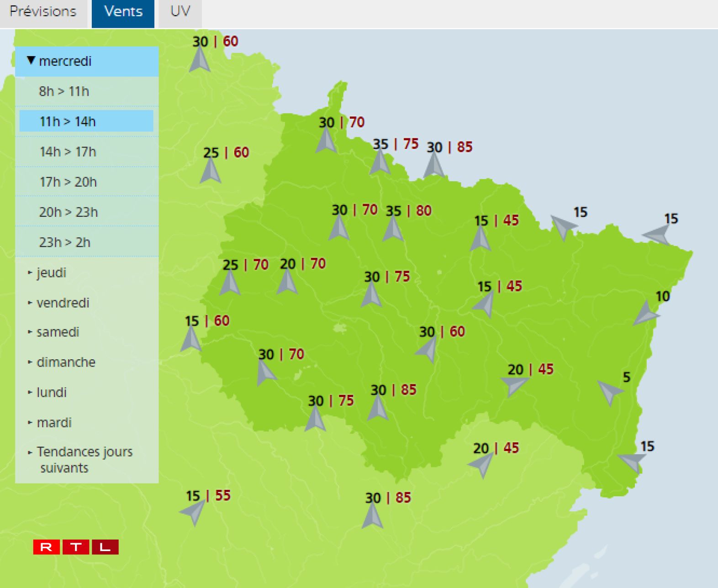Expand the vendredi forecast section
718x588 pixels.
pos(63,303)
